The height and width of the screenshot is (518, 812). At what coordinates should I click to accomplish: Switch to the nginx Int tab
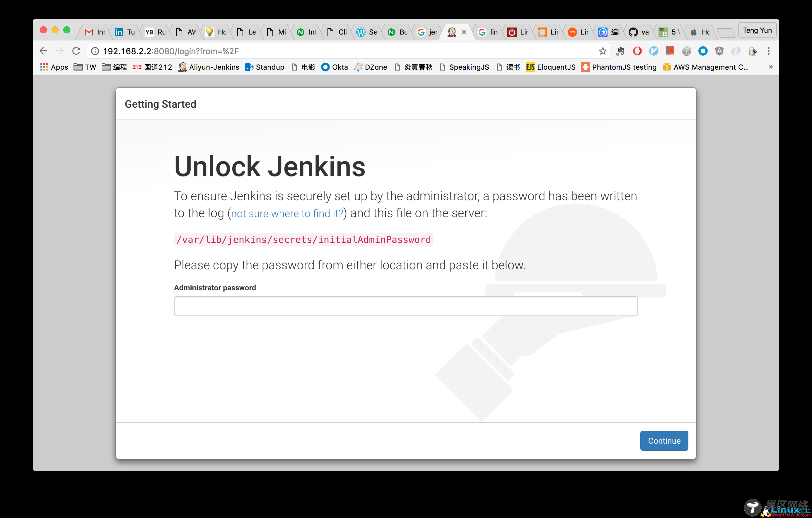click(x=306, y=32)
